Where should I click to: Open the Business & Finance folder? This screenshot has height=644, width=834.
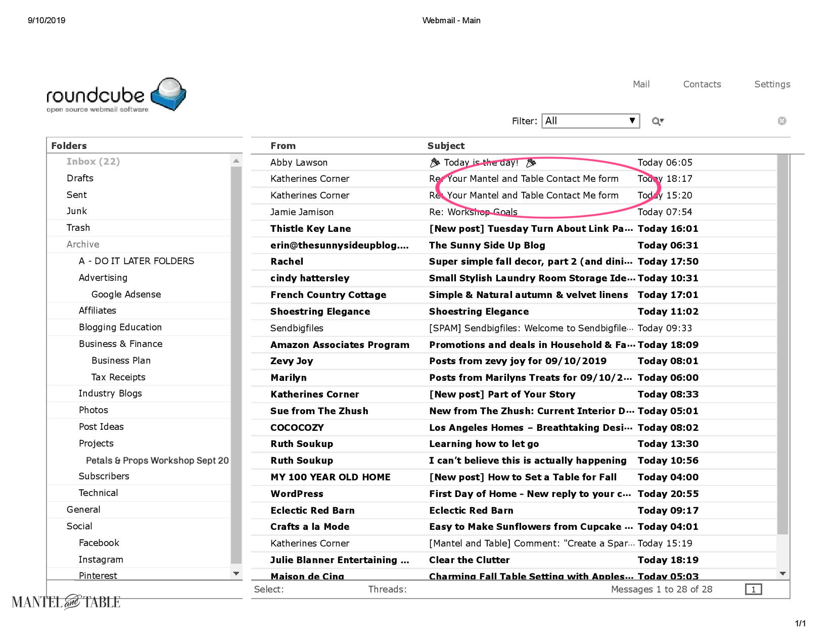pos(120,344)
